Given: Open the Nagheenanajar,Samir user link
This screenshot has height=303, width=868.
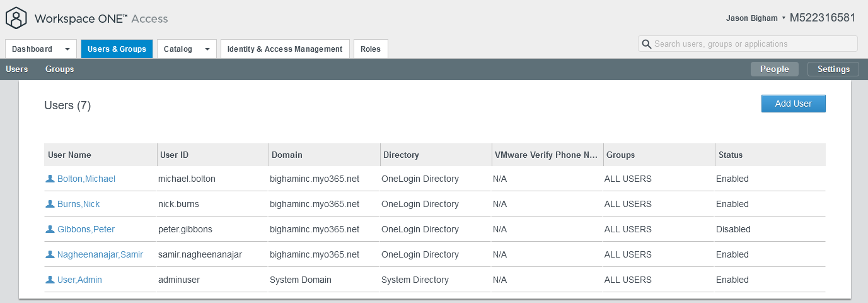Looking at the screenshot, I should pyautogui.click(x=100, y=254).
